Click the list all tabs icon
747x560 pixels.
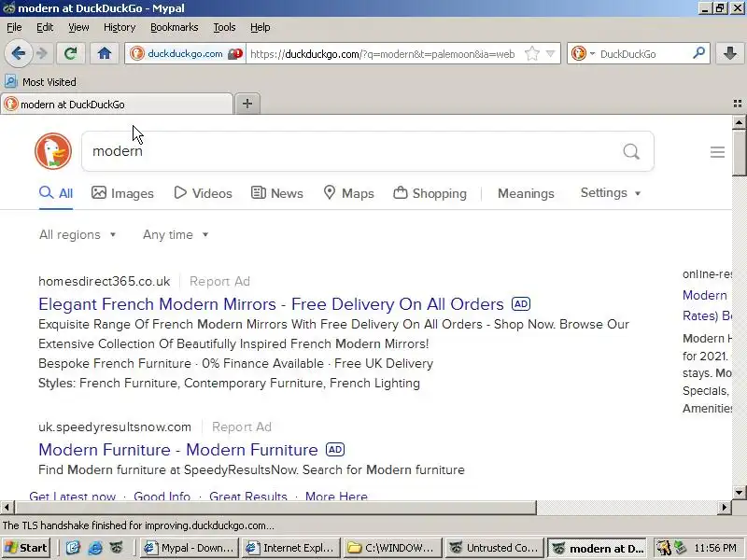point(738,104)
